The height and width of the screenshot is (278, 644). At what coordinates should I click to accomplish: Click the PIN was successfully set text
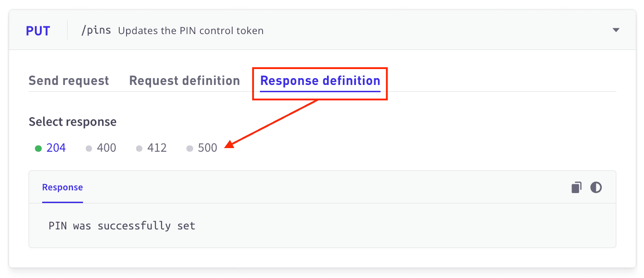pos(121,225)
